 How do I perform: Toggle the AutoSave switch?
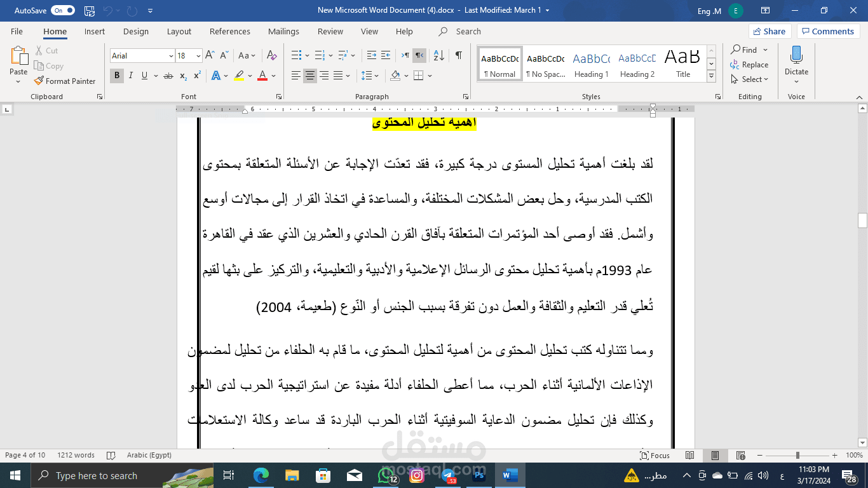[63, 11]
